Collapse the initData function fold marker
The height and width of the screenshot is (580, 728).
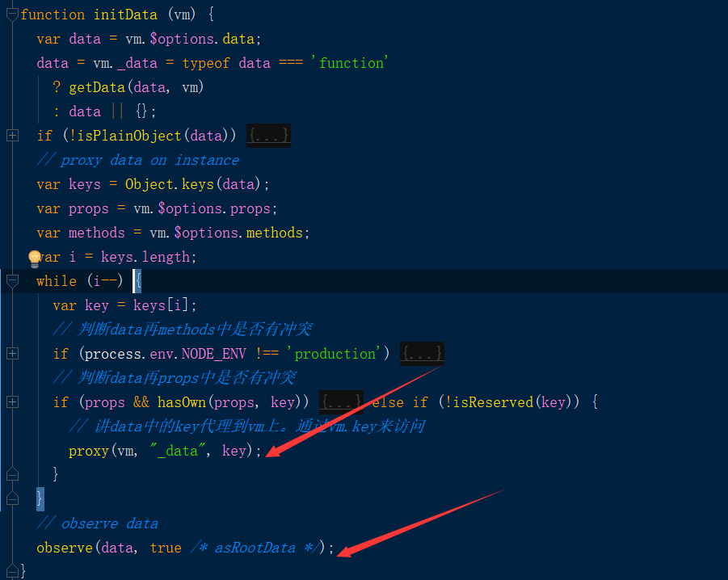point(13,15)
